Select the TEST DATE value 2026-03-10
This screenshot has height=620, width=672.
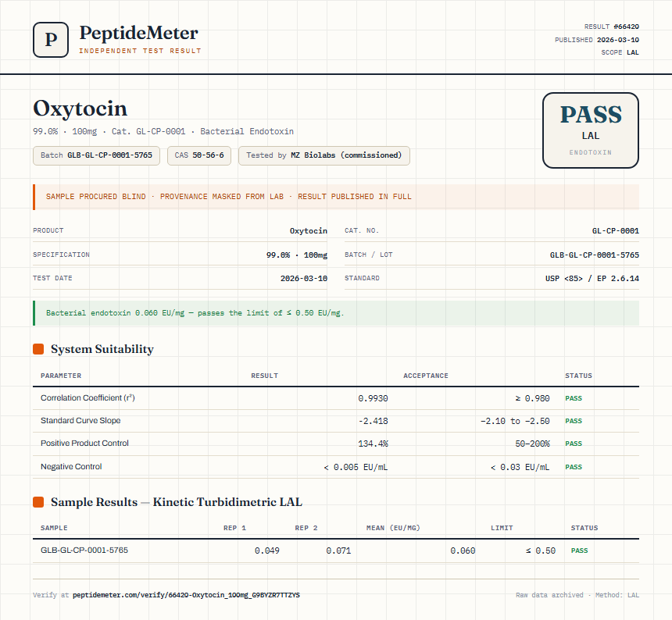pos(304,278)
